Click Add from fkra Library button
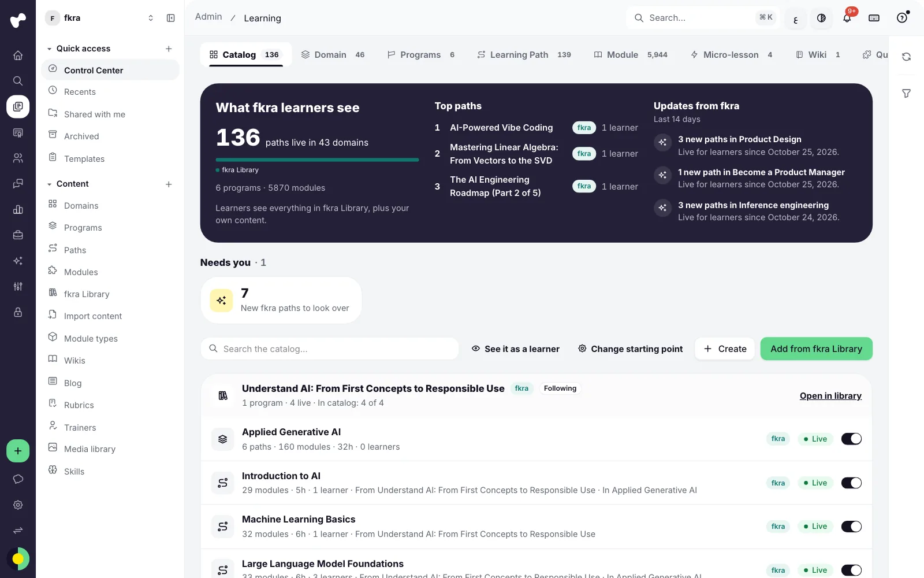 click(816, 349)
